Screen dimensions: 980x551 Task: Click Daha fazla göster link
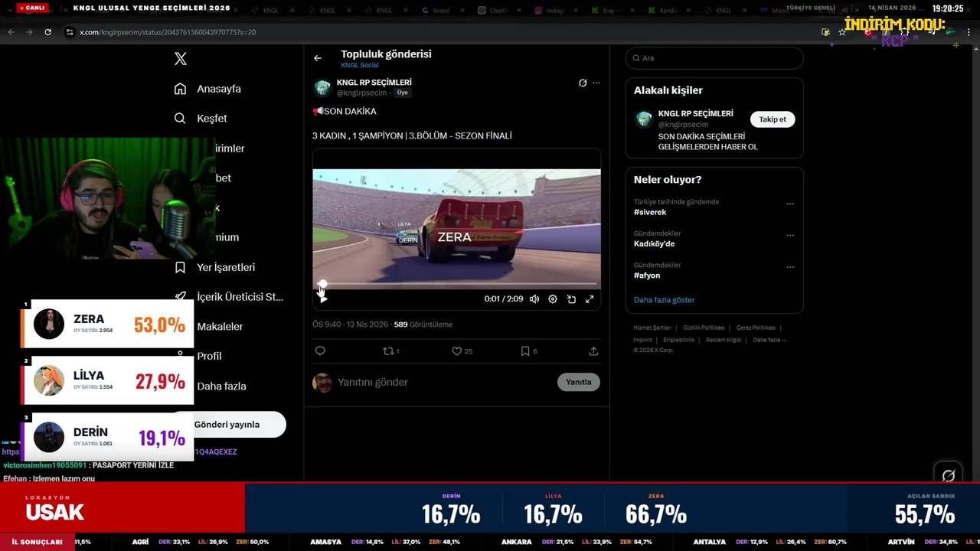coord(664,300)
